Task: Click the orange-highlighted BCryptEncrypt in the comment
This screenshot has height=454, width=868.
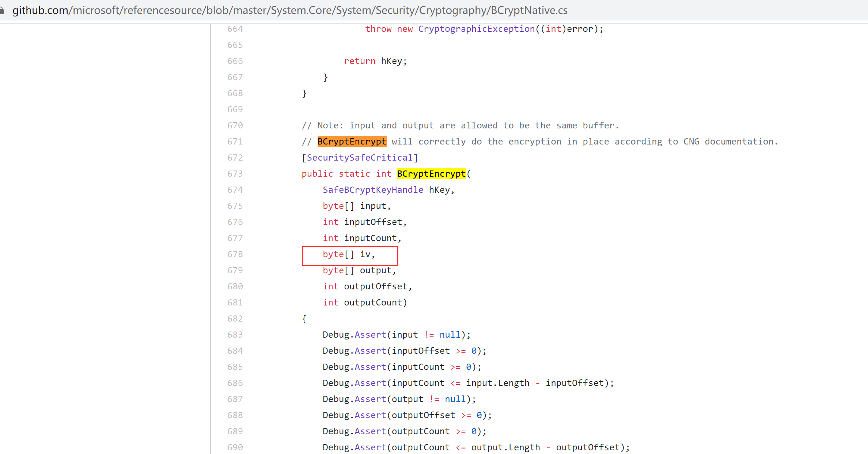Action: click(352, 141)
